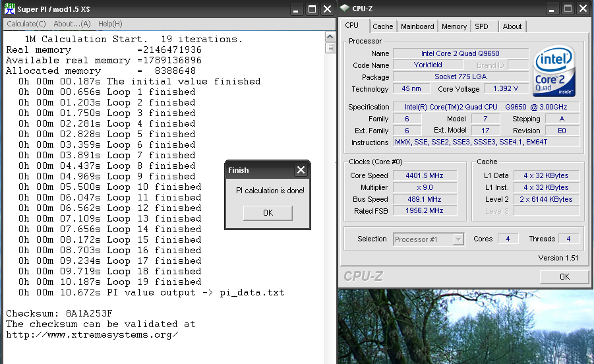Close the Finish dialog with X
This screenshot has height=364, width=594.
coord(301,170)
